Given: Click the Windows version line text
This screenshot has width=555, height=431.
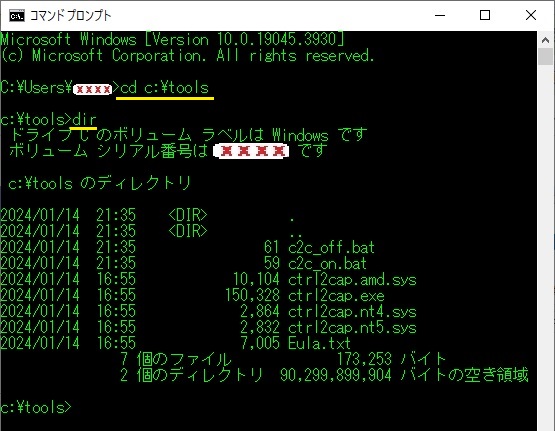Looking at the screenshot, I should (x=172, y=39).
